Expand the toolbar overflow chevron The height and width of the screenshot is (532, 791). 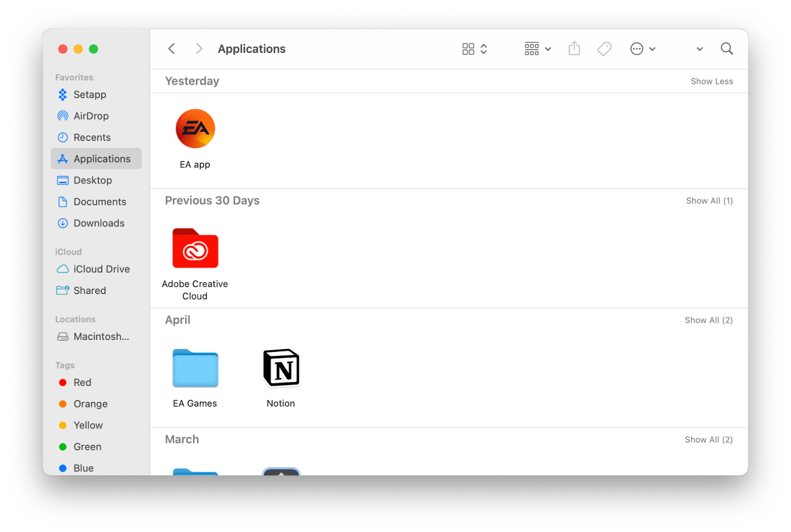click(700, 49)
